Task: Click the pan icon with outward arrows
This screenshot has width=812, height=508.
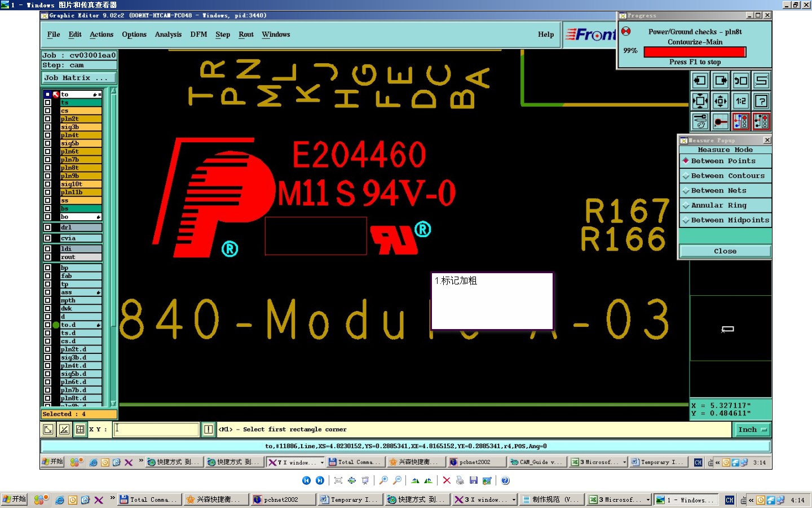Action: (x=721, y=101)
